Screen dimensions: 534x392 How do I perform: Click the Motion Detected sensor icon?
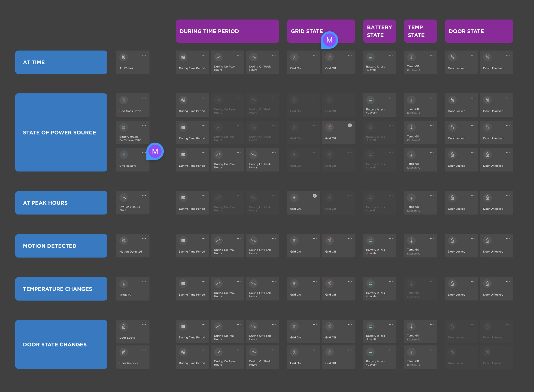tap(124, 241)
